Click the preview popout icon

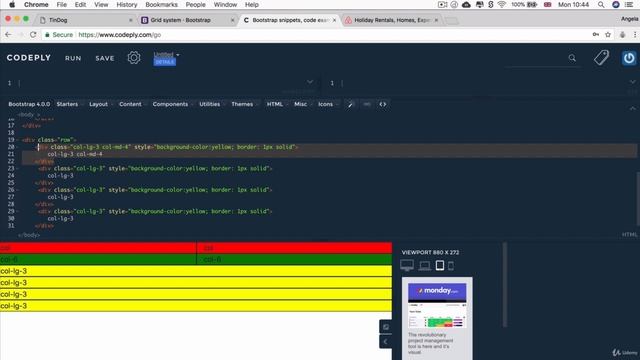pyautogui.click(x=386, y=327)
